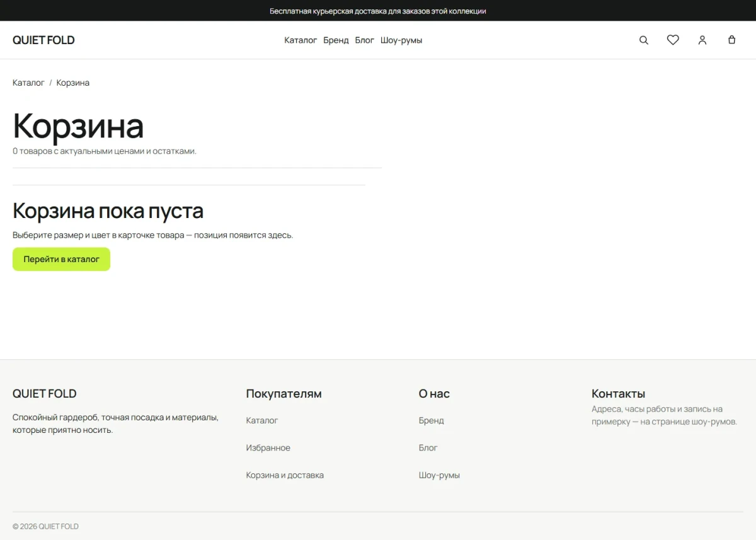Open the footer Бренд link

[x=432, y=420]
